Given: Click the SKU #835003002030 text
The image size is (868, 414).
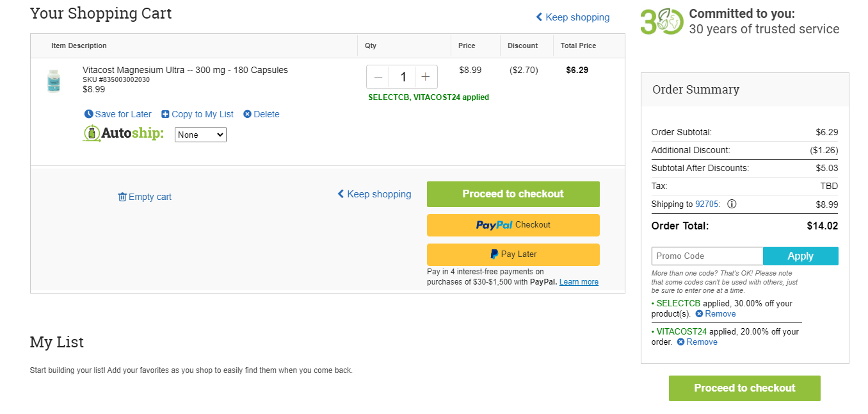Looking at the screenshot, I should [x=116, y=79].
